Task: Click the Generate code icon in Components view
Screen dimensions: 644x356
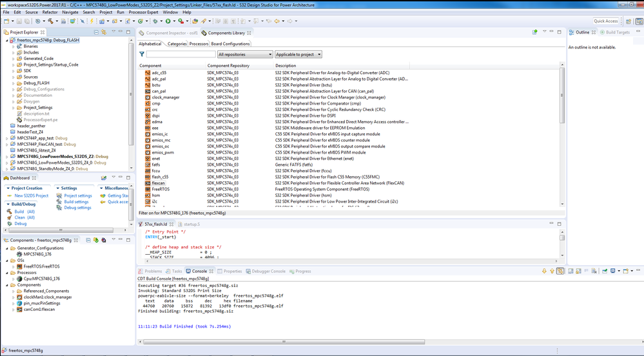Action: tap(95, 240)
